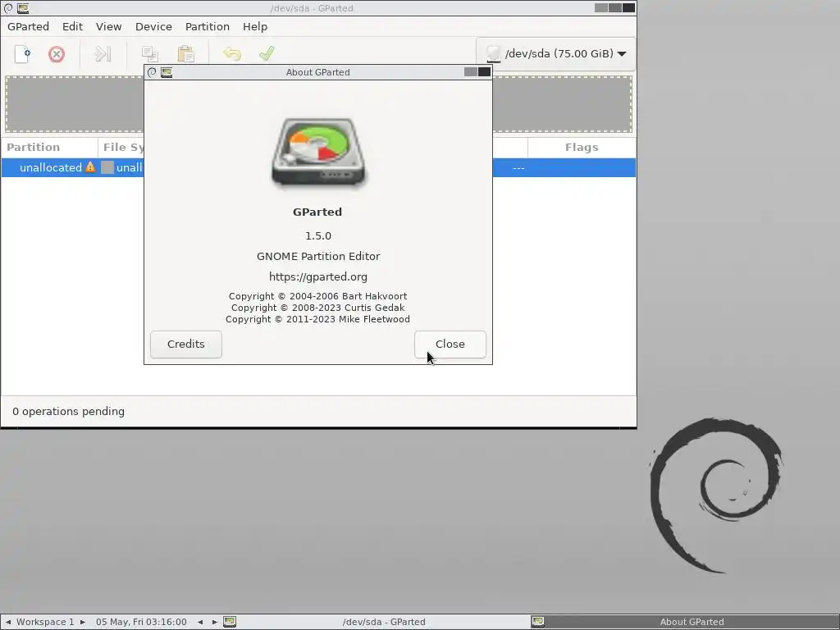Open the Device menu
The image size is (840, 630).
click(153, 26)
